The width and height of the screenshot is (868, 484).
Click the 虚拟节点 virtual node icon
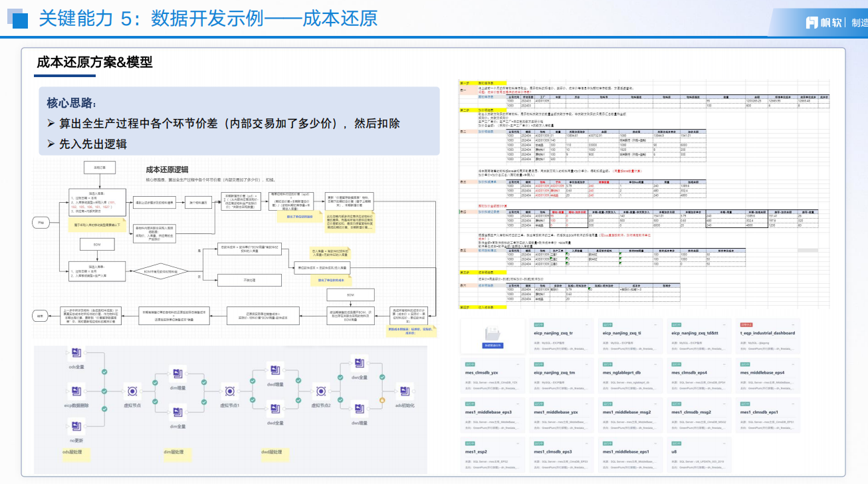[132, 392]
